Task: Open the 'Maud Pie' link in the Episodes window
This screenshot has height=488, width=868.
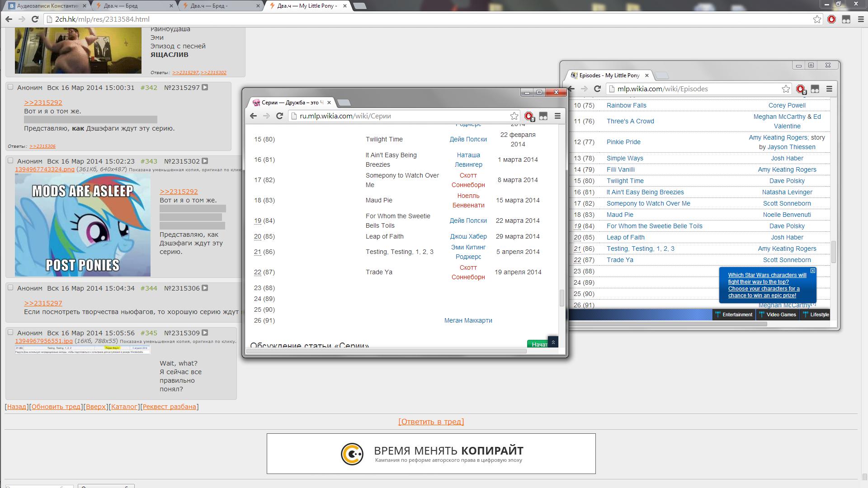Action: (x=620, y=215)
